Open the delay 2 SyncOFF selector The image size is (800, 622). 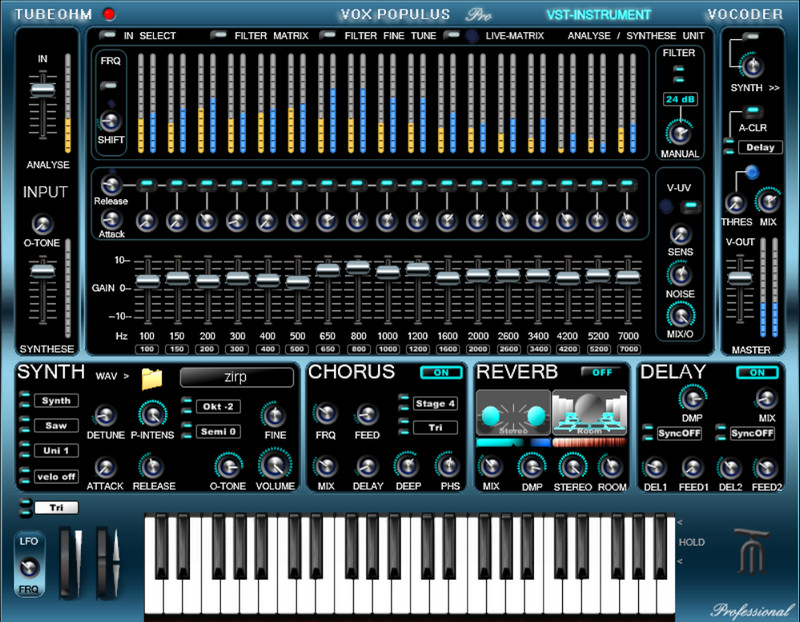pos(753,433)
